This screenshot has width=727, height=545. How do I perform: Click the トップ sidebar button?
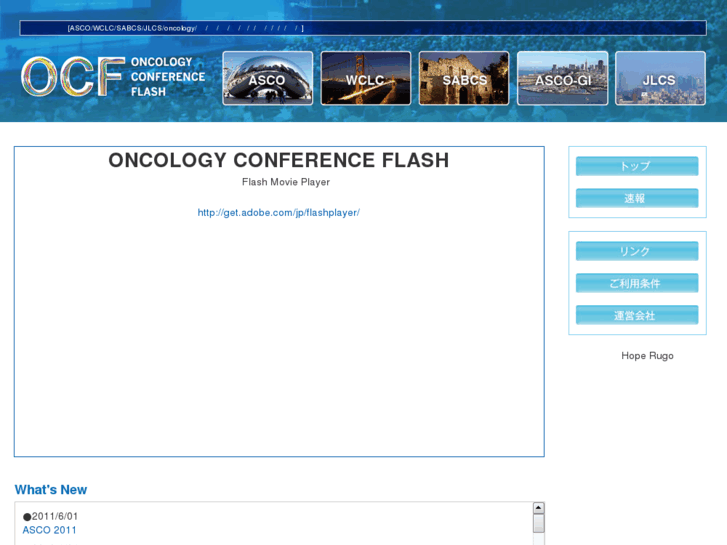point(637,166)
